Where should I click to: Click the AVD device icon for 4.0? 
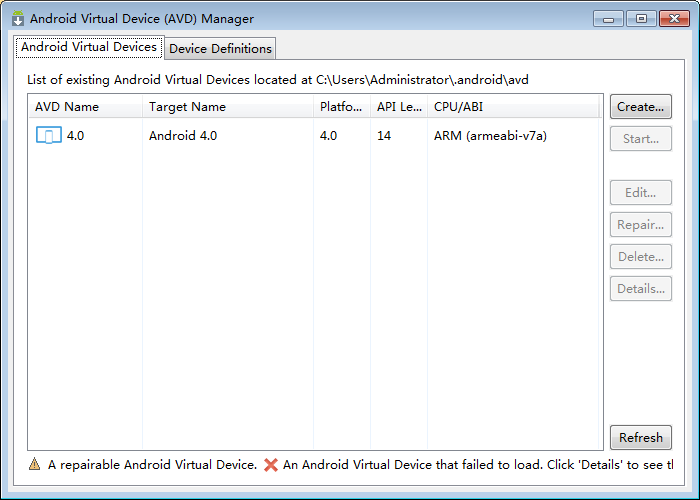[48, 136]
